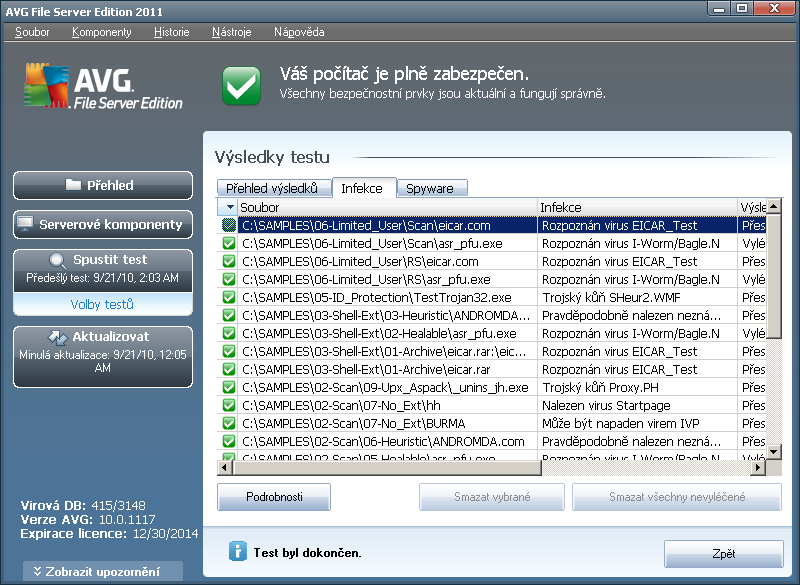Viewport: 800px width, 585px height.
Task: Click the status icon for 03-Heuristic\ANDROMDA row
Action: (x=229, y=315)
